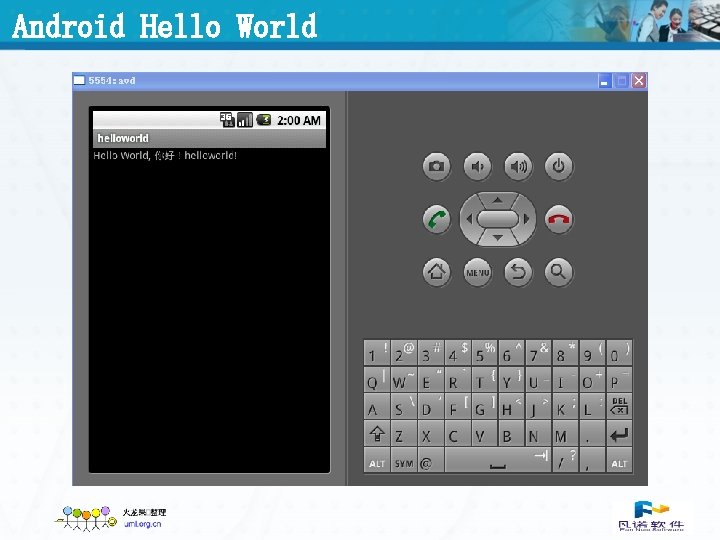Image resolution: width=720 pixels, height=540 pixels.
Task: Click the SYM key
Action: pos(404,460)
